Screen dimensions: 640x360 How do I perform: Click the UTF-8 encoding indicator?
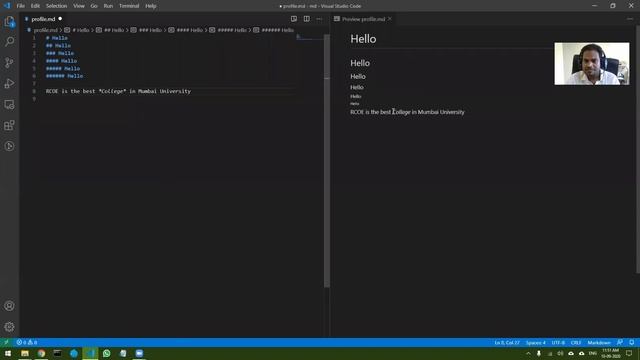click(x=558, y=342)
